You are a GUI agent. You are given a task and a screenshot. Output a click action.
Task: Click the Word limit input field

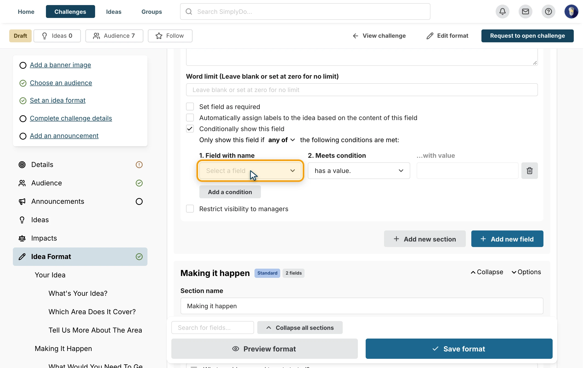[x=362, y=90]
